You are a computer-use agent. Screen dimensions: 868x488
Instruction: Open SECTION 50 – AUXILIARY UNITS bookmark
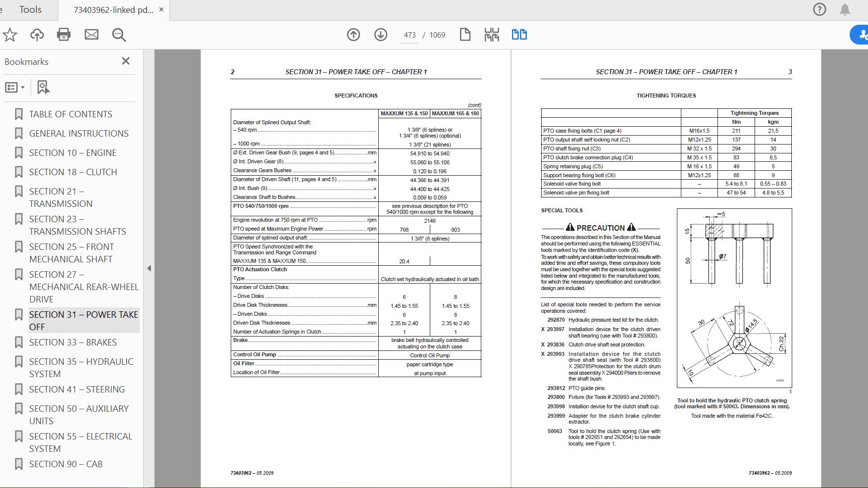click(79, 415)
